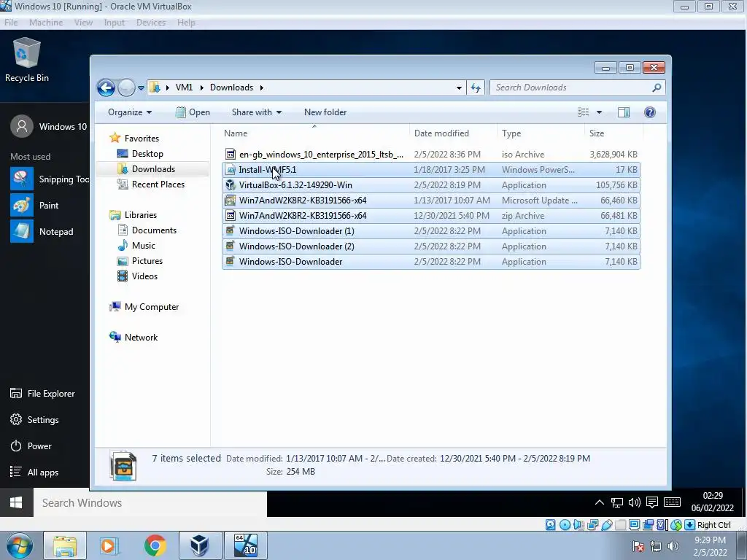This screenshot has height=560, width=747.
Task: Open the Music library
Action: point(143,246)
